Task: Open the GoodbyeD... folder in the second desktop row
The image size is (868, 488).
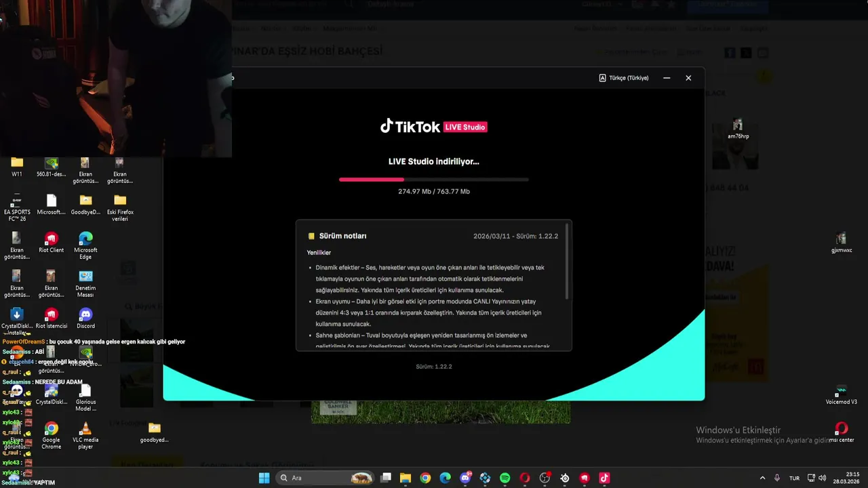Action: point(85,205)
